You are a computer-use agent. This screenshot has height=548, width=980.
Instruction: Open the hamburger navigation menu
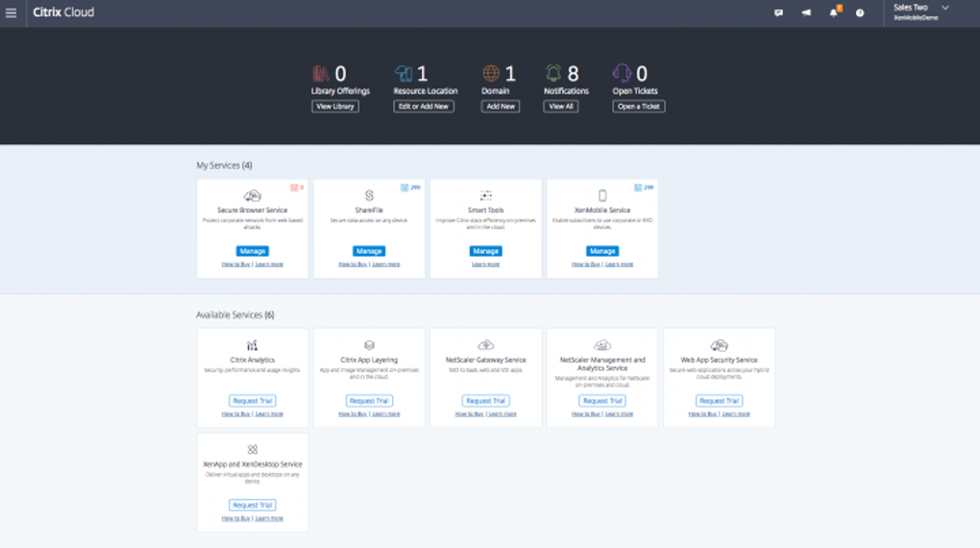tap(12, 12)
